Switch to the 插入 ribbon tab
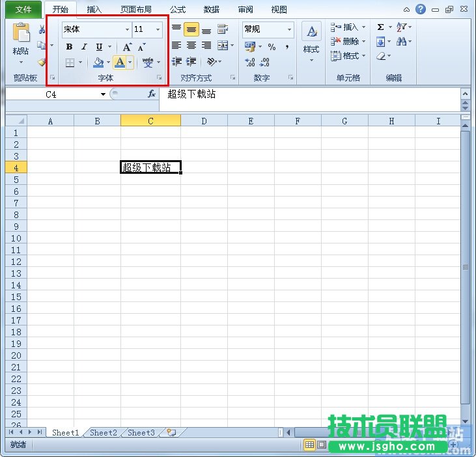This screenshot has height=457, width=476. (94, 10)
